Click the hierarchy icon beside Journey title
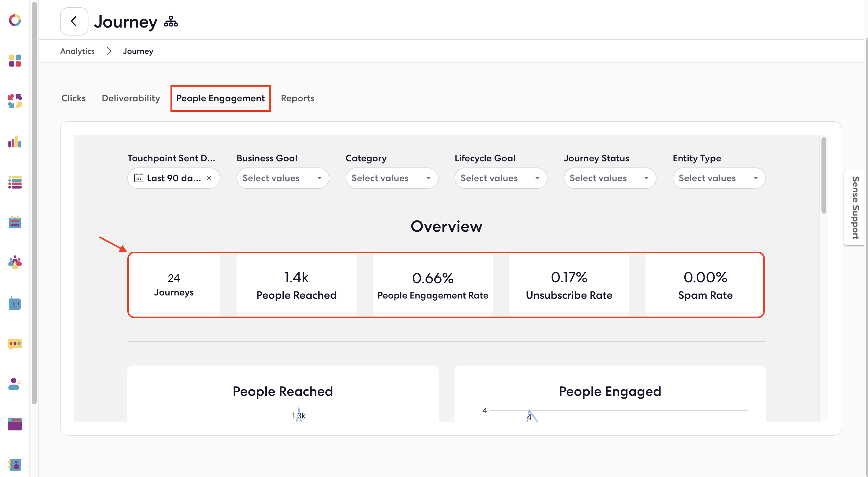868x477 pixels. click(171, 22)
